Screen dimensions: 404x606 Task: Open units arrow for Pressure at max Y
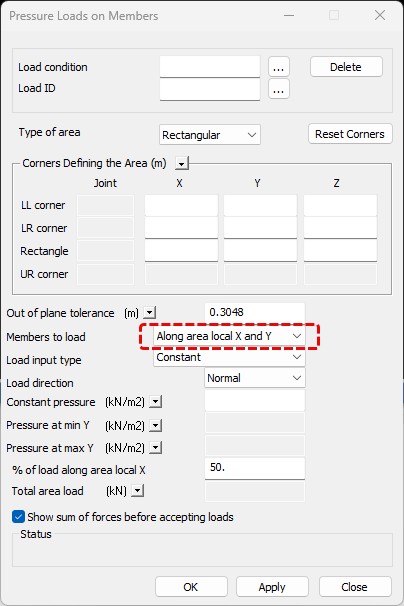point(155,448)
